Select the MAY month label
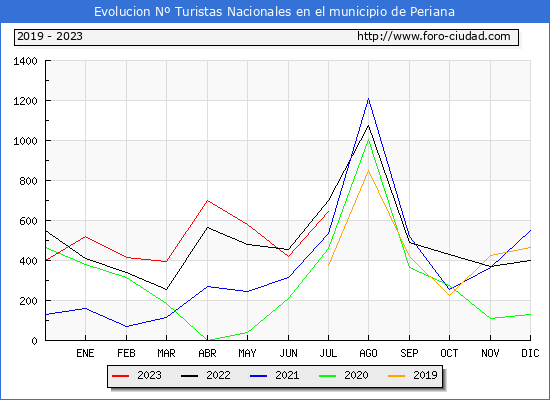This screenshot has width=550, height=400. (247, 353)
